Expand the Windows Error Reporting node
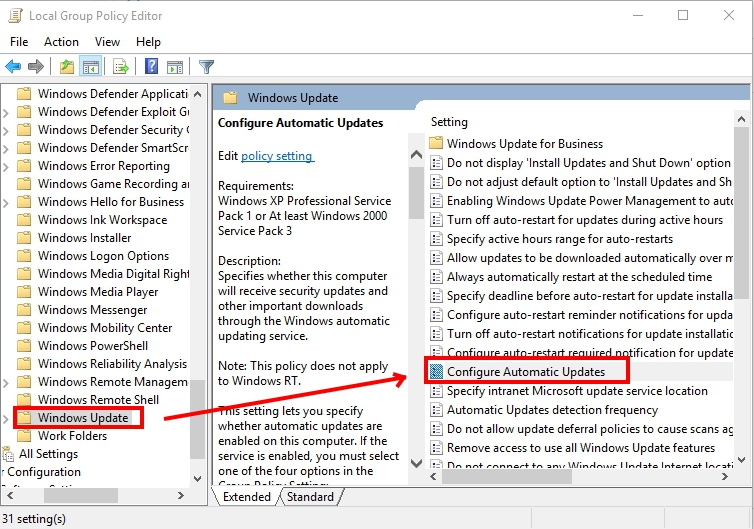The image size is (754, 529). tap(5, 166)
